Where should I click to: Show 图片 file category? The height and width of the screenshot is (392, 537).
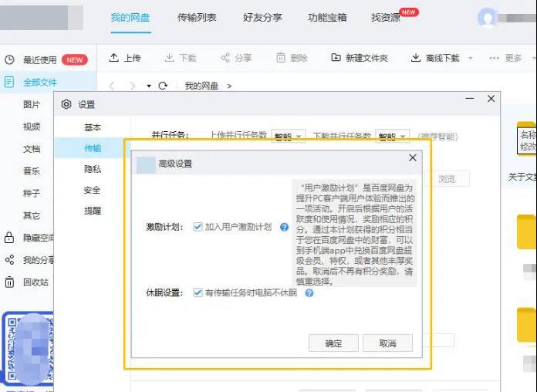pos(32,104)
